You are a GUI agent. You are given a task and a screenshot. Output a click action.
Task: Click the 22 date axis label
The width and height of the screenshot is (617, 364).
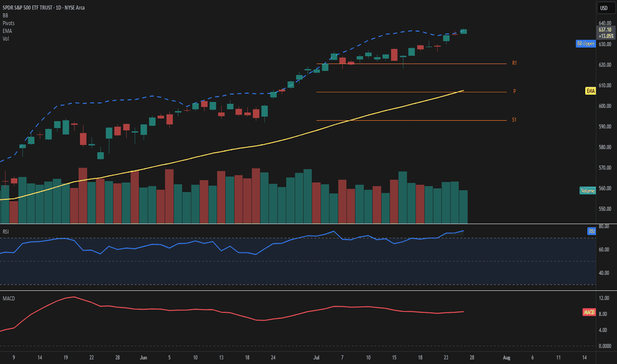coord(91,357)
